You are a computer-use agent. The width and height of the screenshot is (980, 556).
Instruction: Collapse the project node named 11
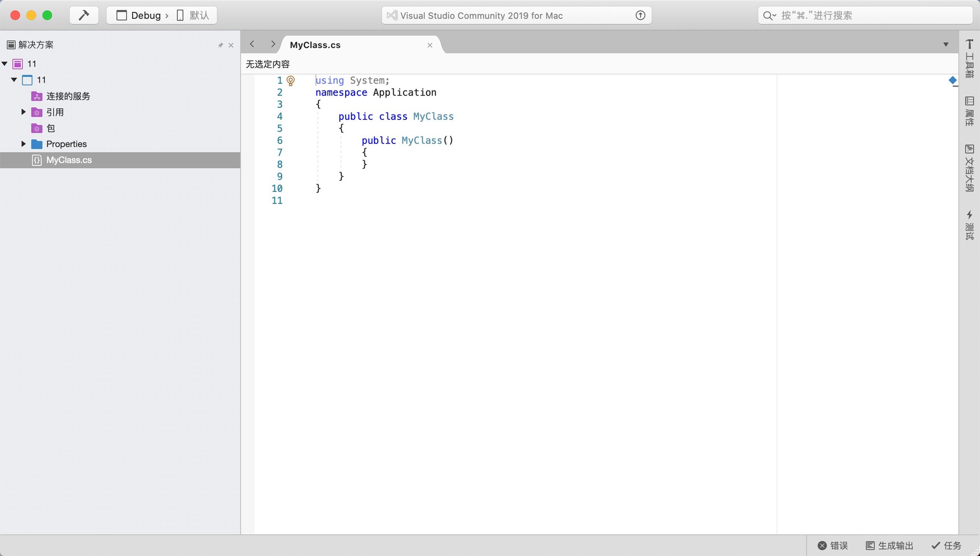(x=14, y=80)
